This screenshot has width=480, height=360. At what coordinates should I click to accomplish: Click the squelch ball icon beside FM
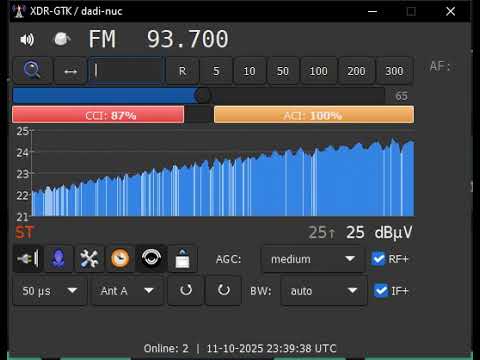tap(62, 39)
